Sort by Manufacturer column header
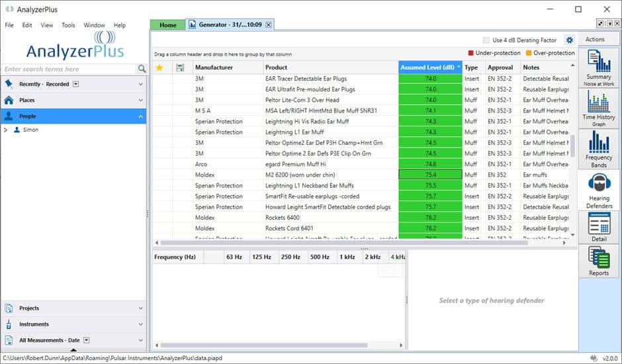 (x=214, y=68)
